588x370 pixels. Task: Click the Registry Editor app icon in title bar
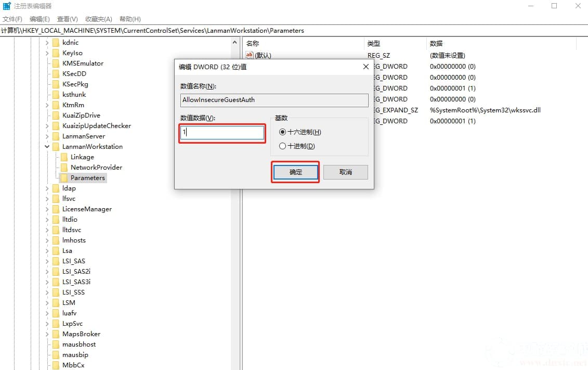point(7,6)
